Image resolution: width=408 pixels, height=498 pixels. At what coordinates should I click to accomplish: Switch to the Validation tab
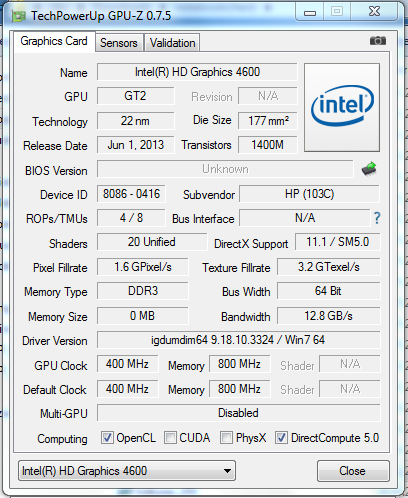(x=172, y=43)
